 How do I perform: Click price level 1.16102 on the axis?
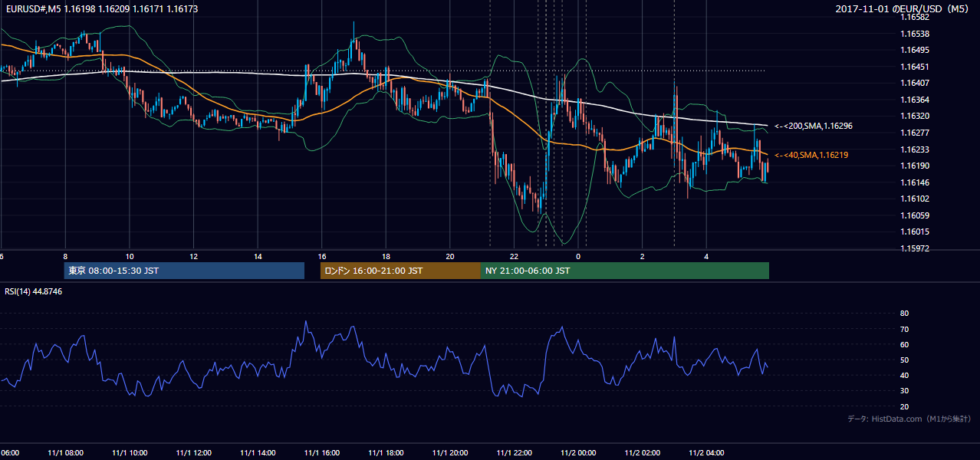[x=916, y=199]
